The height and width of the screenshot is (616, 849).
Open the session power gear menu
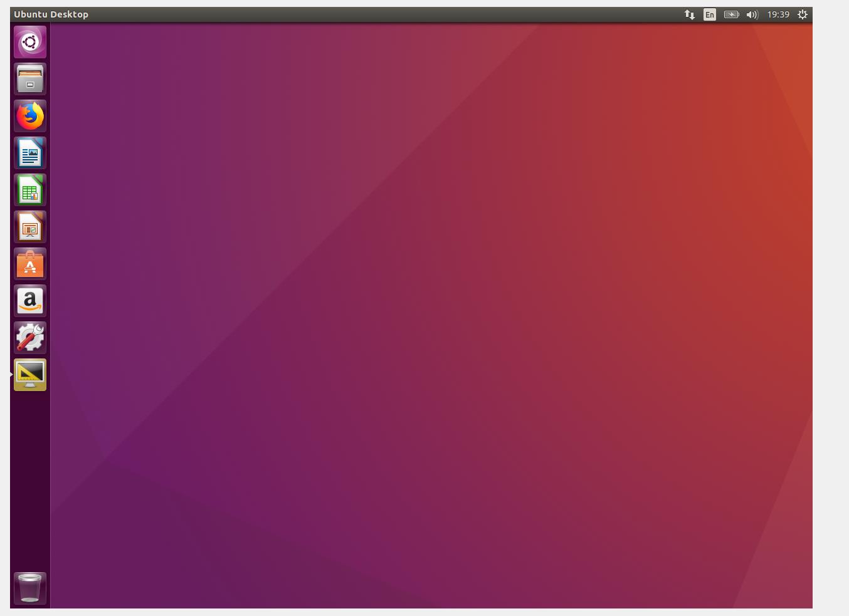[803, 14]
